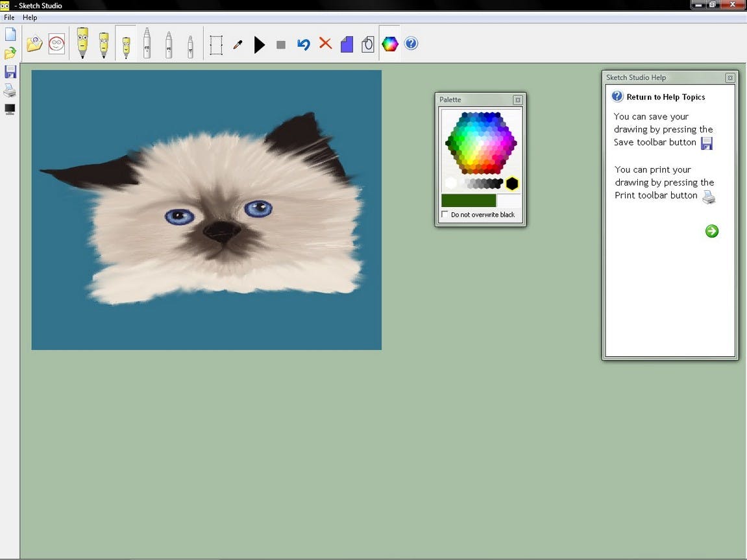
Task: Click the dark green current color bar
Action: point(469,200)
